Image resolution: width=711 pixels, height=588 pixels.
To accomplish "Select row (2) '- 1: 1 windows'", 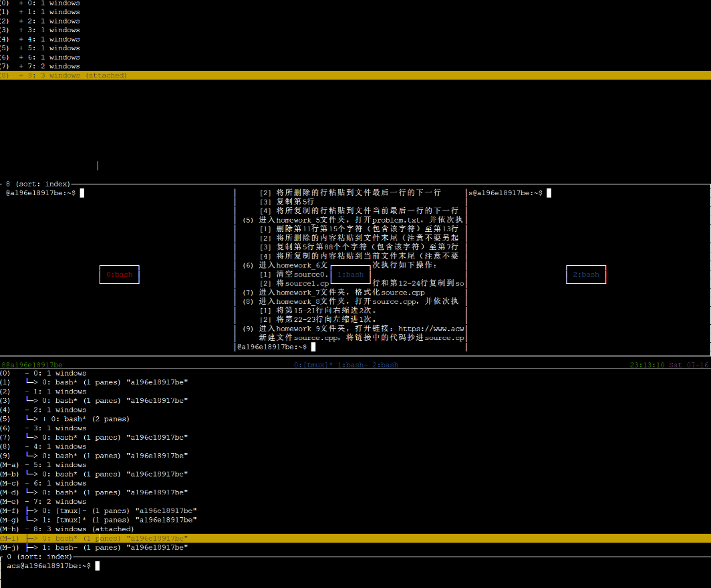I will point(43,392).
